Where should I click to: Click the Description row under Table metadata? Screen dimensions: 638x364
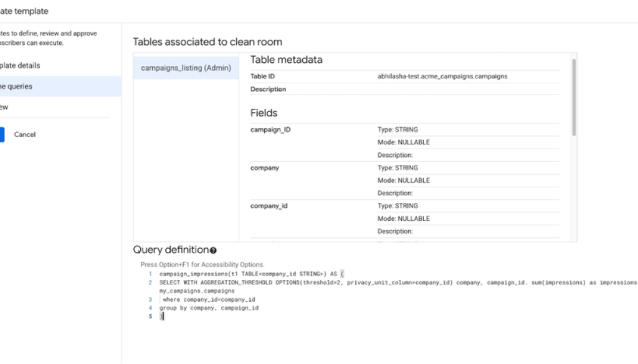click(x=268, y=90)
